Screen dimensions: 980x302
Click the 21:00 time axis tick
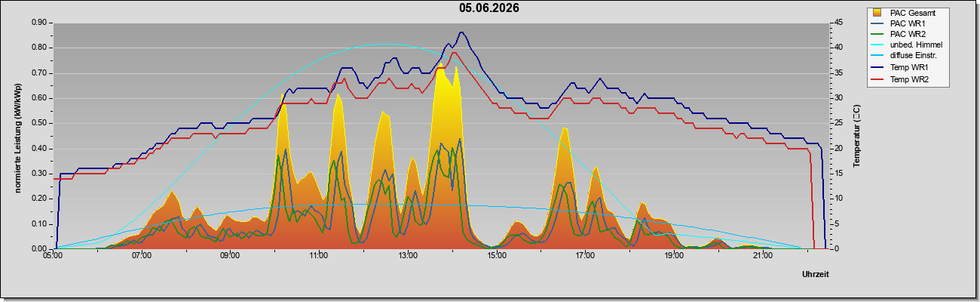[762, 257]
